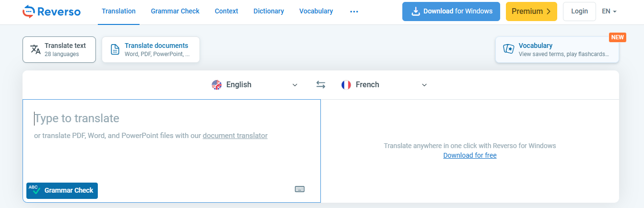
Task: Follow the Download for free link
Action: [x=470, y=155]
